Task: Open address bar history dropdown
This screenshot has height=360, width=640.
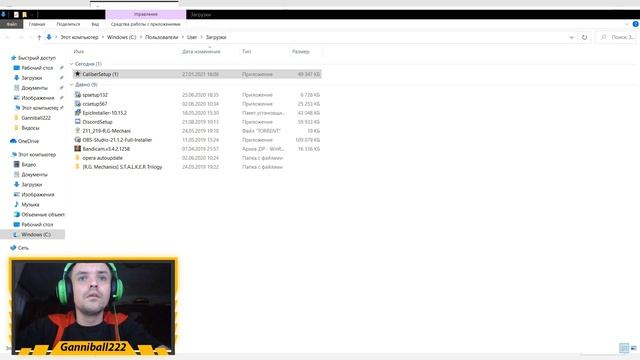Action: pos(571,38)
